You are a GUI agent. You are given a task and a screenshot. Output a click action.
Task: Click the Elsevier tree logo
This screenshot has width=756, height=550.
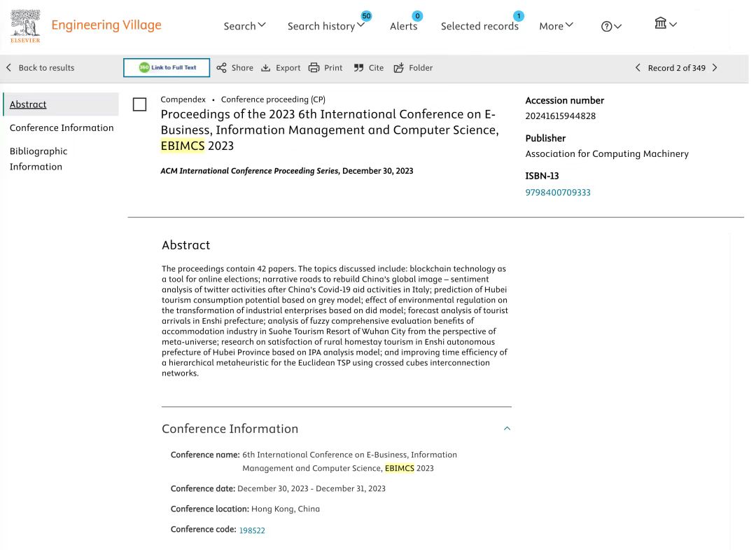[x=25, y=26]
